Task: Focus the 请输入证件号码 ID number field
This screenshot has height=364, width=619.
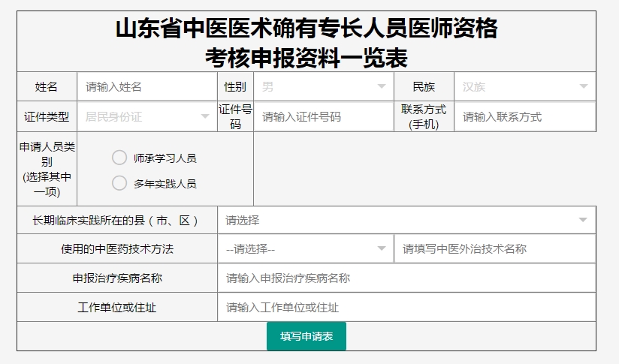Action: [323, 116]
